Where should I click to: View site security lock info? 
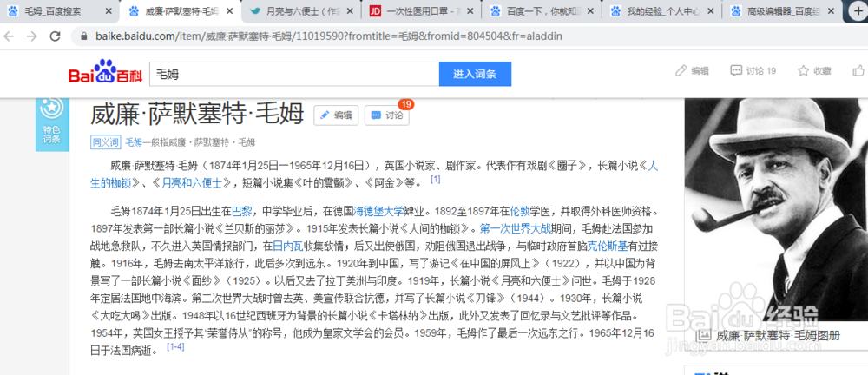pos(84,36)
